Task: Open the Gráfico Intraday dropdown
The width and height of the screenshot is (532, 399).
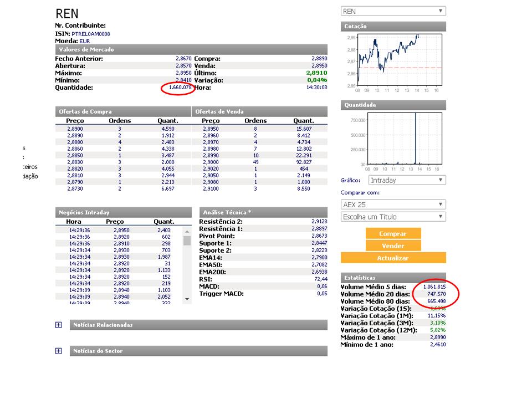Action: (407, 180)
